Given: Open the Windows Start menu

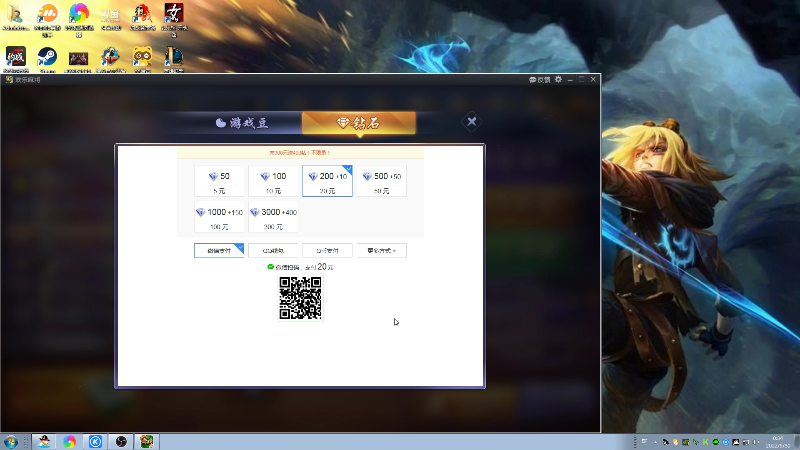Looking at the screenshot, I should pyautogui.click(x=10, y=441).
